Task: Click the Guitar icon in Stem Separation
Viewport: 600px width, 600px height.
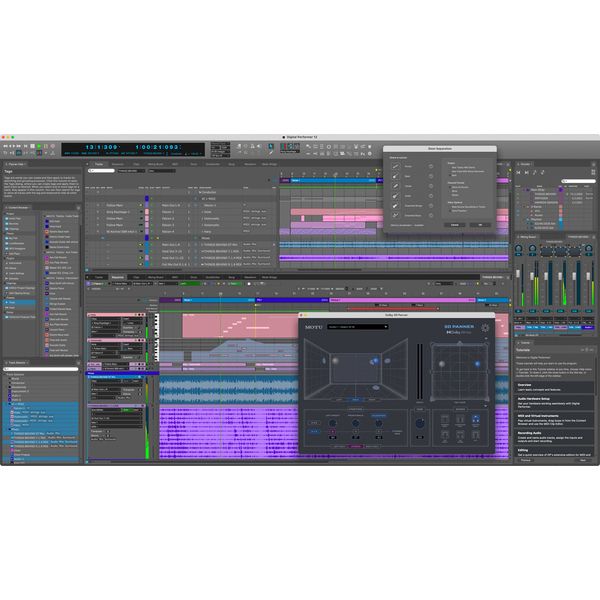Action: [x=395, y=196]
